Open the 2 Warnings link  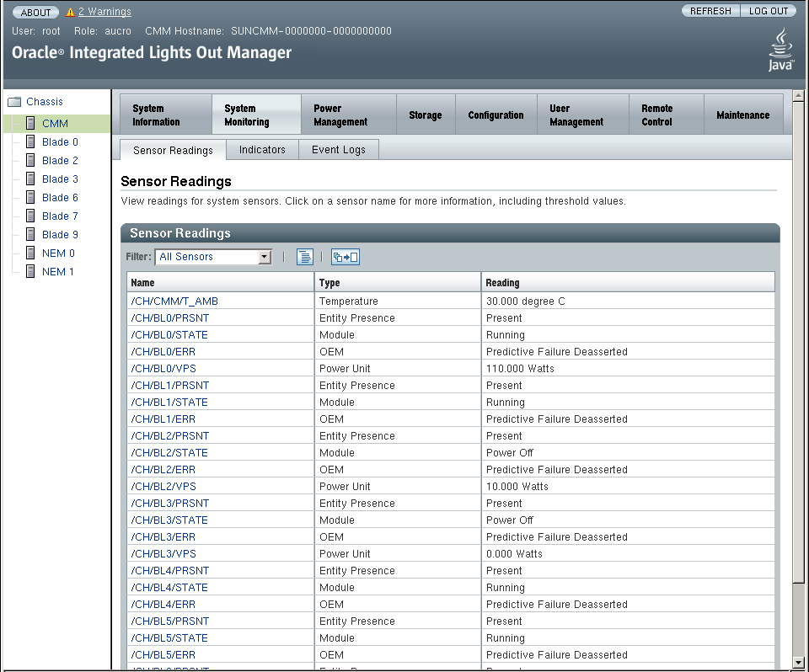pos(104,11)
